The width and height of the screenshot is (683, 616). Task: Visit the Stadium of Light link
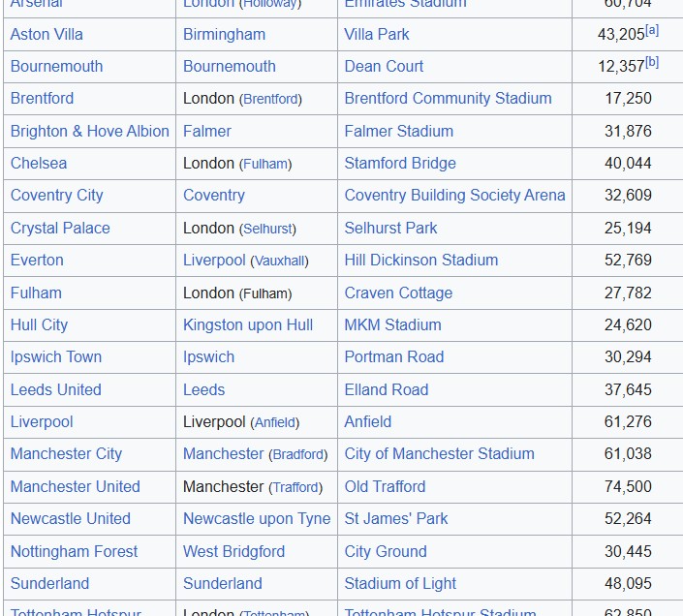tap(400, 584)
